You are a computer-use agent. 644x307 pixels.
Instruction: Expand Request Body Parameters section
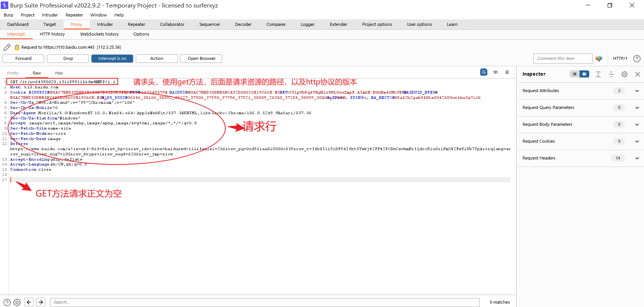click(x=637, y=125)
